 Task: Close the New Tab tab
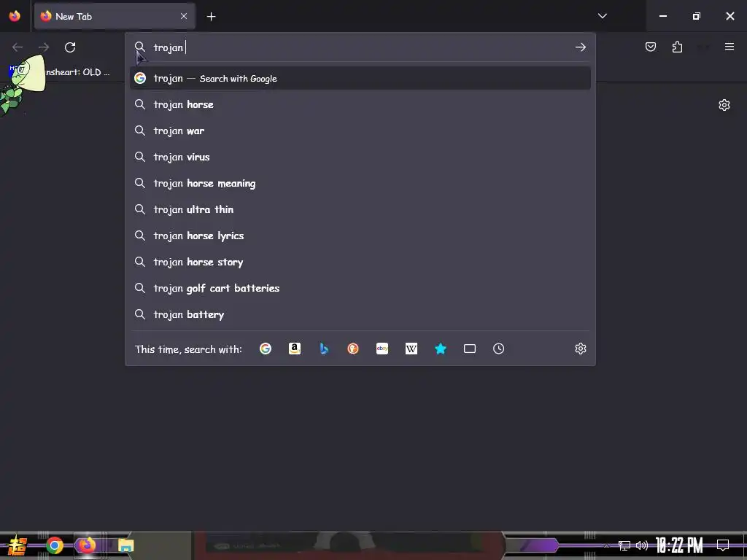click(x=184, y=16)
